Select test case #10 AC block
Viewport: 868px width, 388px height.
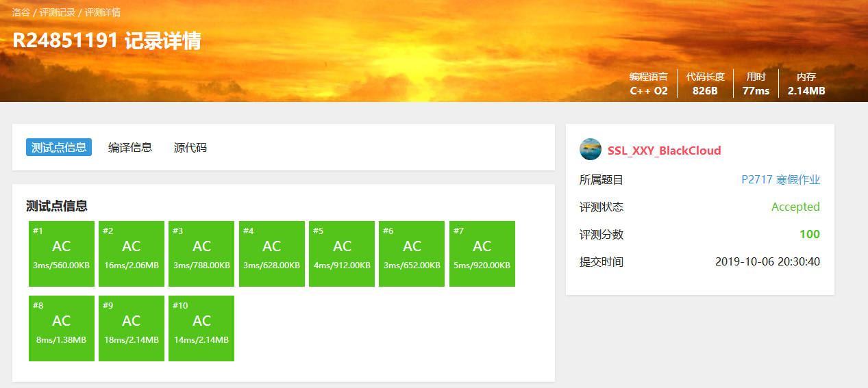coord(201,328)
